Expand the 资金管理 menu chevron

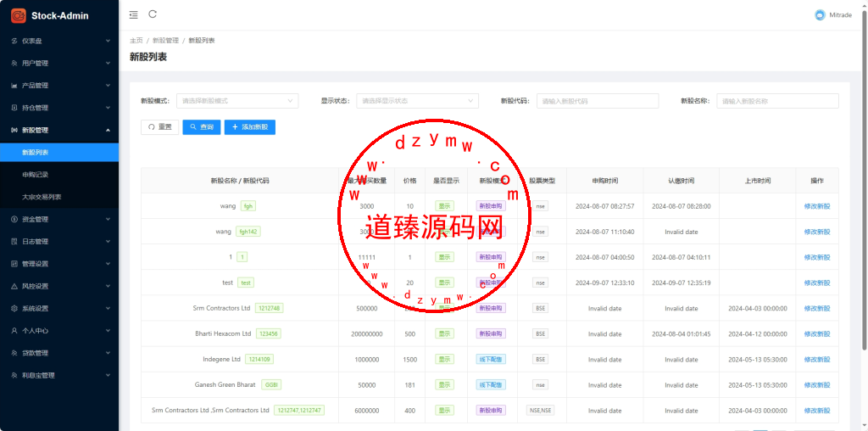pos(108,220)
